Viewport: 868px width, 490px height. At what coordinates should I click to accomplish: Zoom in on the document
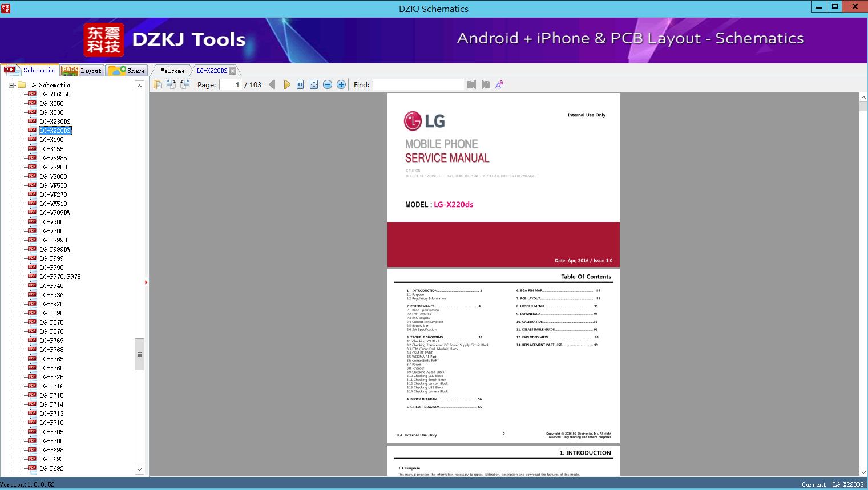[x=341, y=84]
